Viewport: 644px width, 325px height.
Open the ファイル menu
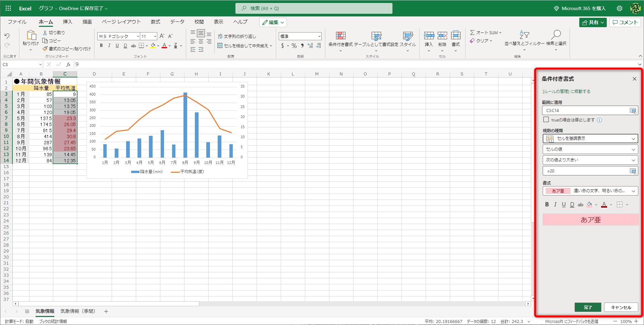[x=17, y=22]
